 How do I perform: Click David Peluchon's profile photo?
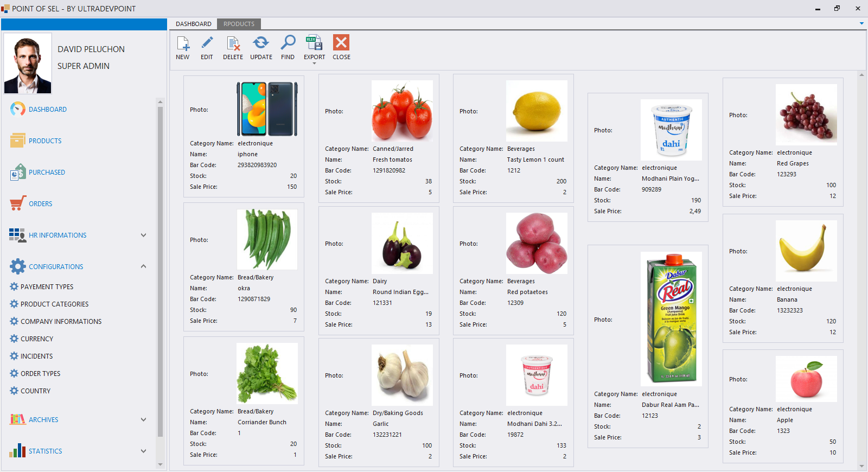click(x=28, y=63)
